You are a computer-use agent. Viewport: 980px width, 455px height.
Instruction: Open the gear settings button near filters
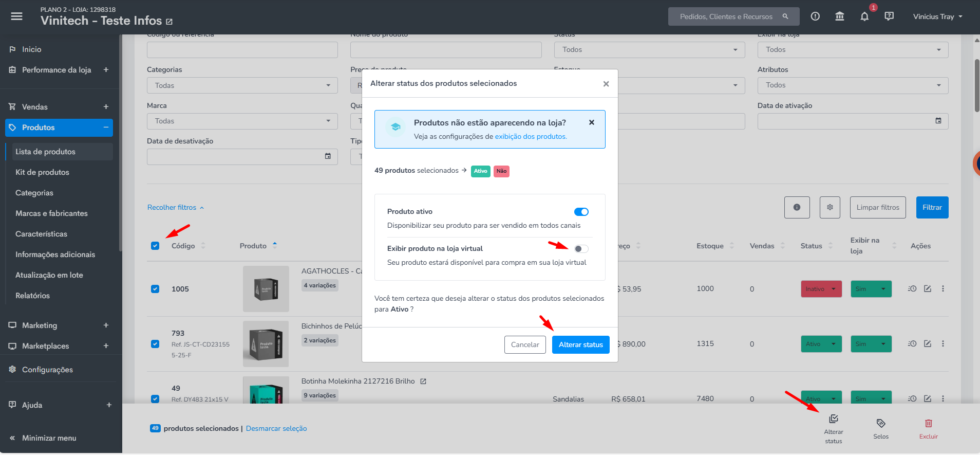(830, 207)
